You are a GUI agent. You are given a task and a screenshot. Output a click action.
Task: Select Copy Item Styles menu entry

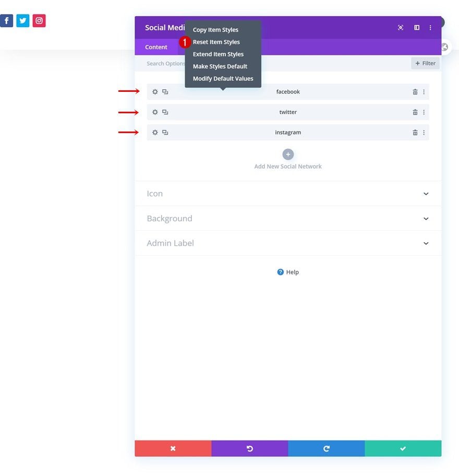pyautogui.click(x=215, y=30)
